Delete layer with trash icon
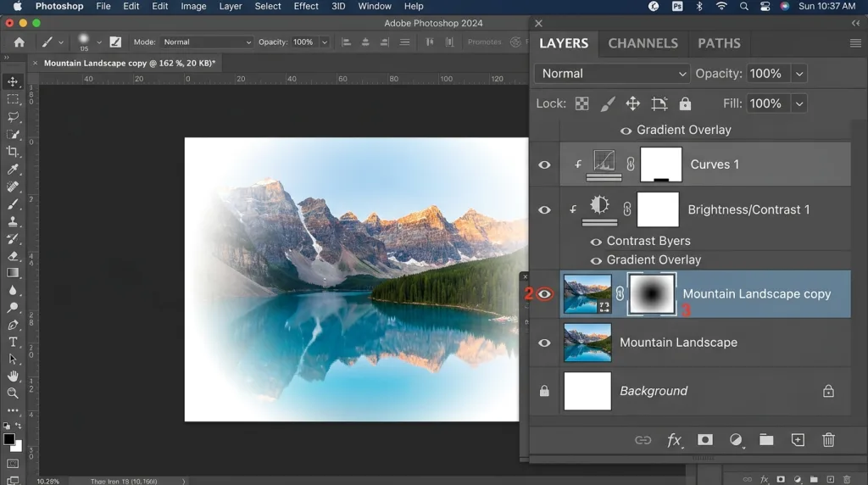868x485 pixels. (828, 439)
